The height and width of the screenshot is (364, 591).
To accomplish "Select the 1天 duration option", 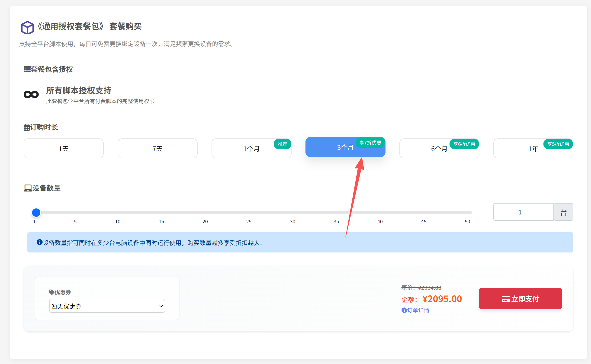I will click(x=64, y=149).
